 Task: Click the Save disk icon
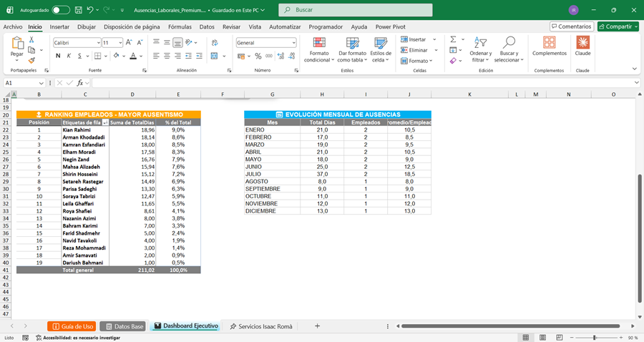point(78,10)
